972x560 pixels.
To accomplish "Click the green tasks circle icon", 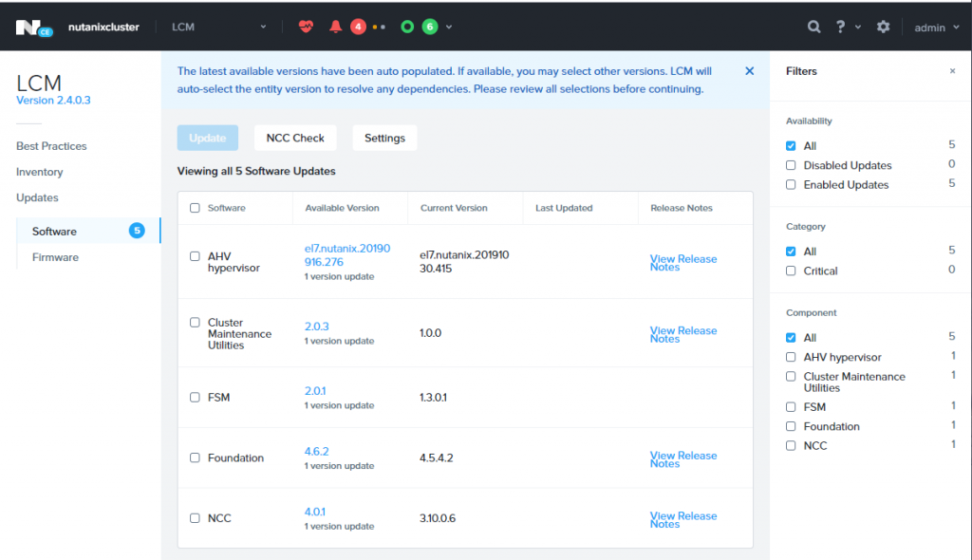I will click(x=407, y=27).
